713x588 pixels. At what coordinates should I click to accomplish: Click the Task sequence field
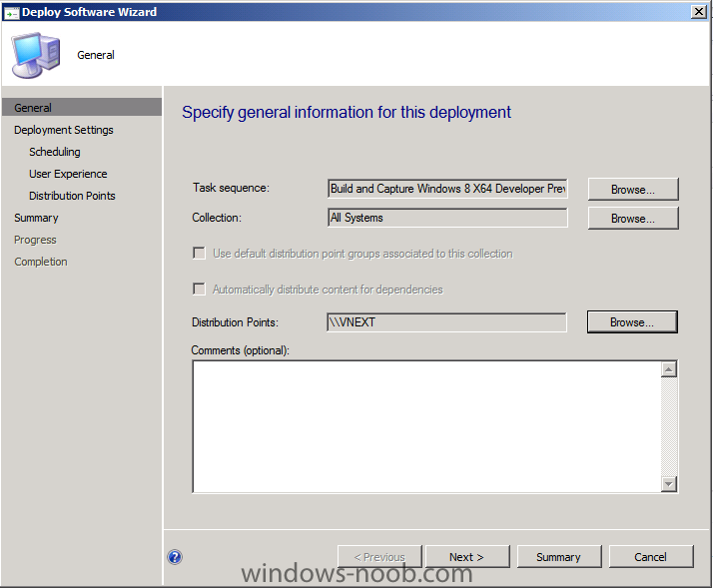447,189
